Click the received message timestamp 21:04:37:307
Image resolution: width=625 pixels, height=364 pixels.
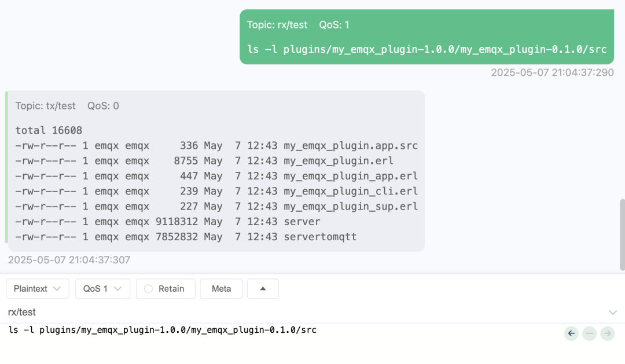[x=69, y=260]
